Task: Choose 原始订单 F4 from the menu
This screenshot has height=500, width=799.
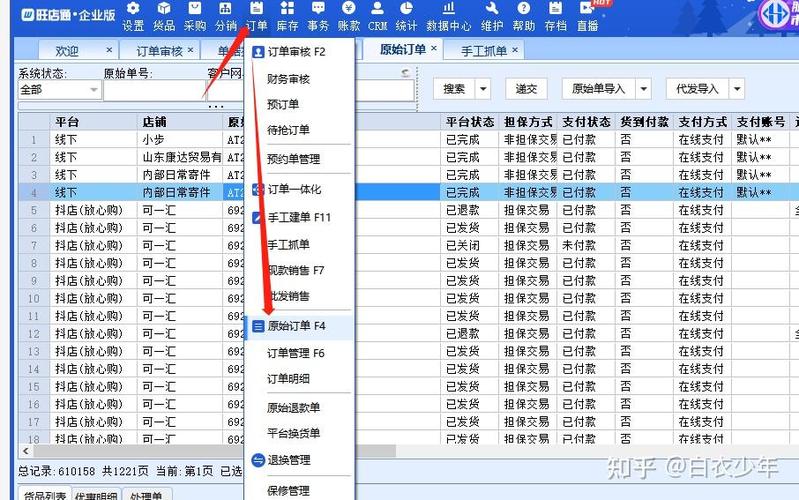Action: click(x=300, y=326)
